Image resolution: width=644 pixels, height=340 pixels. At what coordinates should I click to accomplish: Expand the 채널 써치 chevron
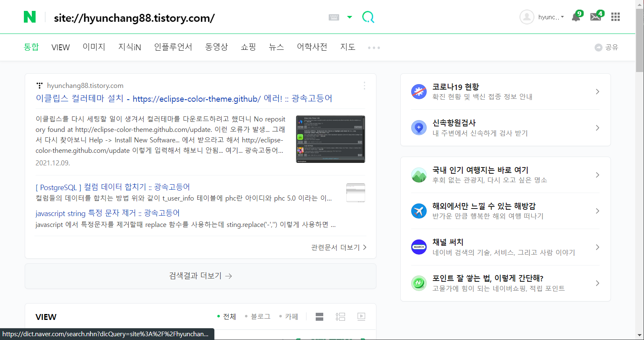click(x=598, y=247)
